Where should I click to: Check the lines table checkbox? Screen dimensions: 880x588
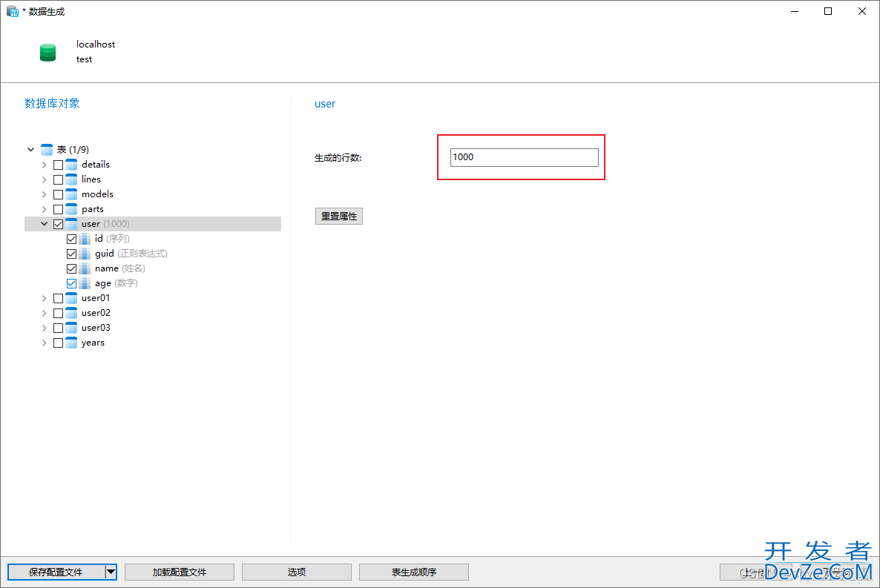pyautogui.click(x=59, y=179)
